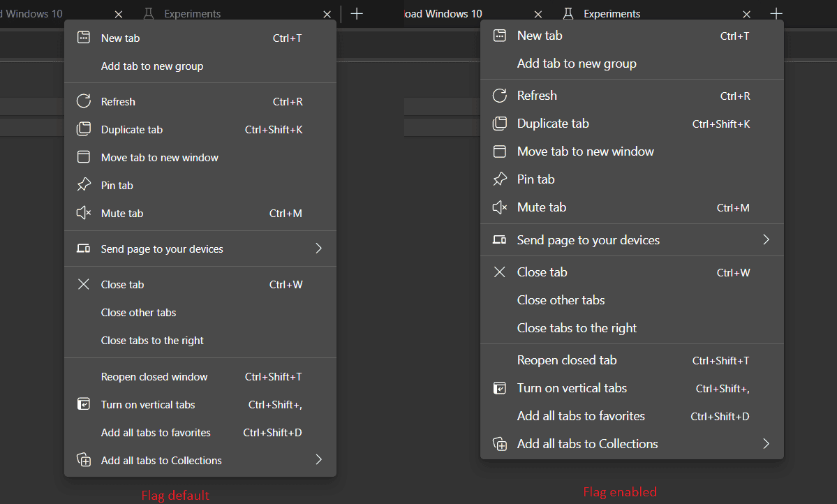
Task: Click Duplicate tab icon in left menu
Action: point(84,128)
